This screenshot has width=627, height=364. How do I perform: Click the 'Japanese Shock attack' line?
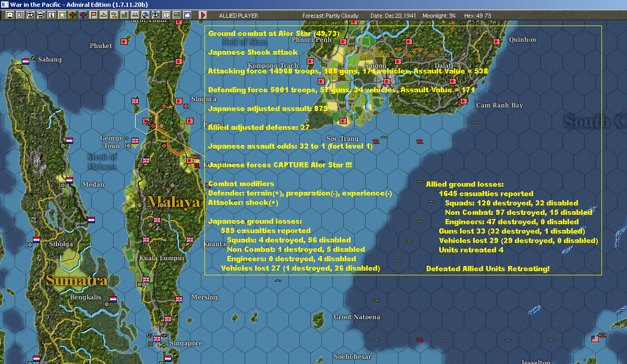[x=253, y=52]
